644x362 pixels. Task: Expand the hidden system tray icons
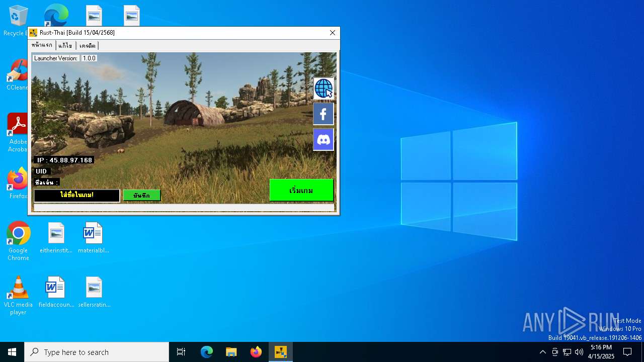tap(542, 352)
